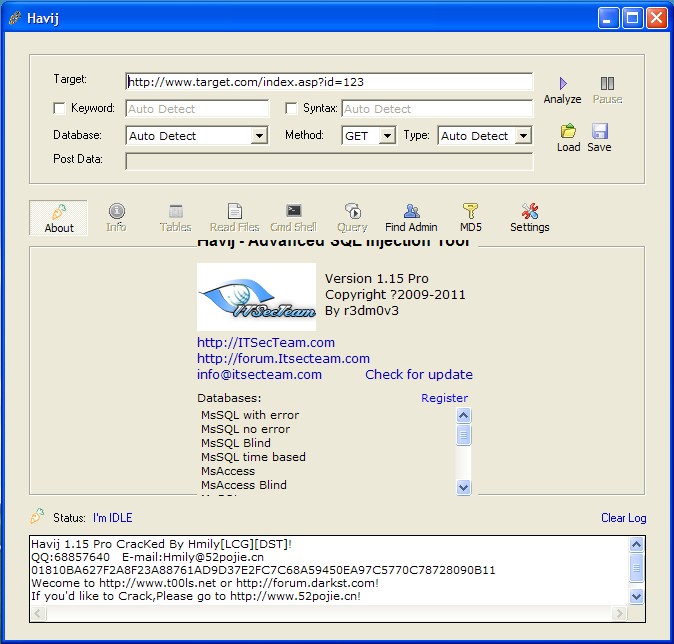
Task: Click Clear Log
Action: [623, 518]
